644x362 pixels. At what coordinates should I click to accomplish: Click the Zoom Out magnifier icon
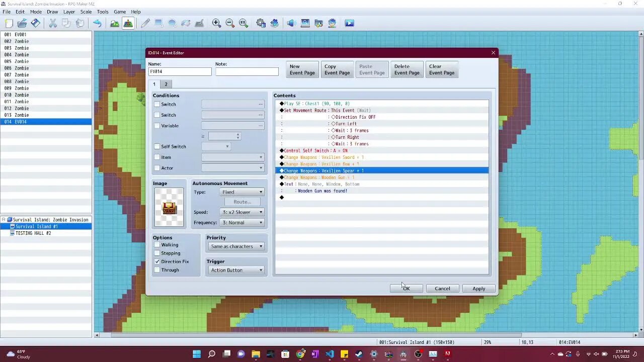coord(230,23)
